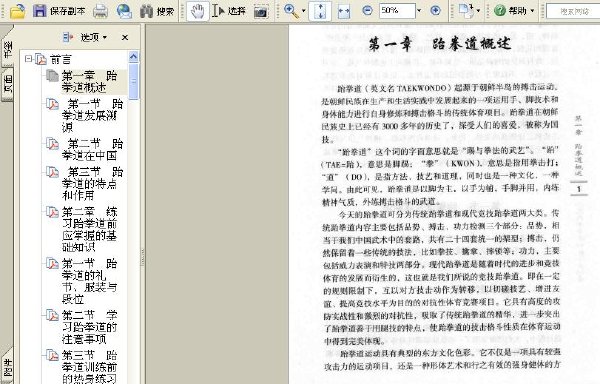Open bookmark 第三节 跆拳道训练前的热身练习

pos(90,367)
